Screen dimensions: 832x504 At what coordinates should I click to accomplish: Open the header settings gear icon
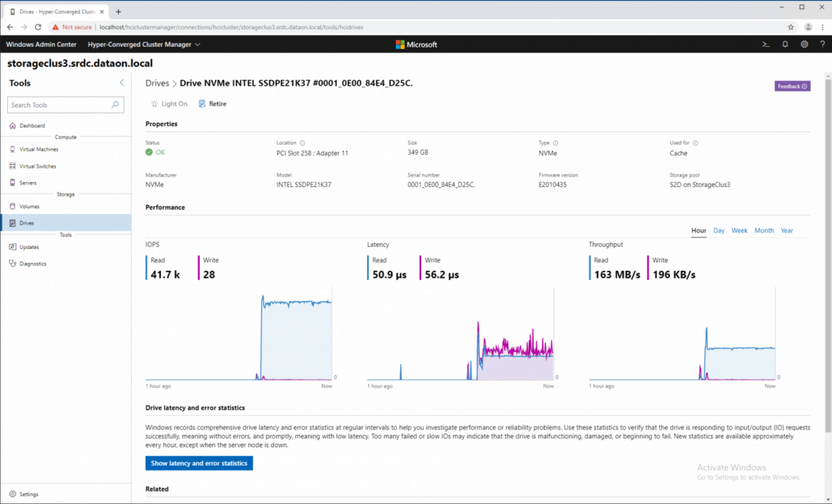coord(804,45)
